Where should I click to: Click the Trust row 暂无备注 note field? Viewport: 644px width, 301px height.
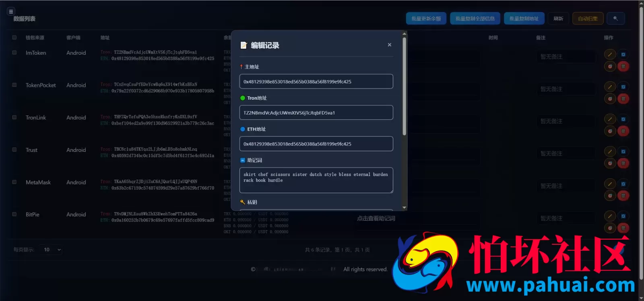point(566,154)
